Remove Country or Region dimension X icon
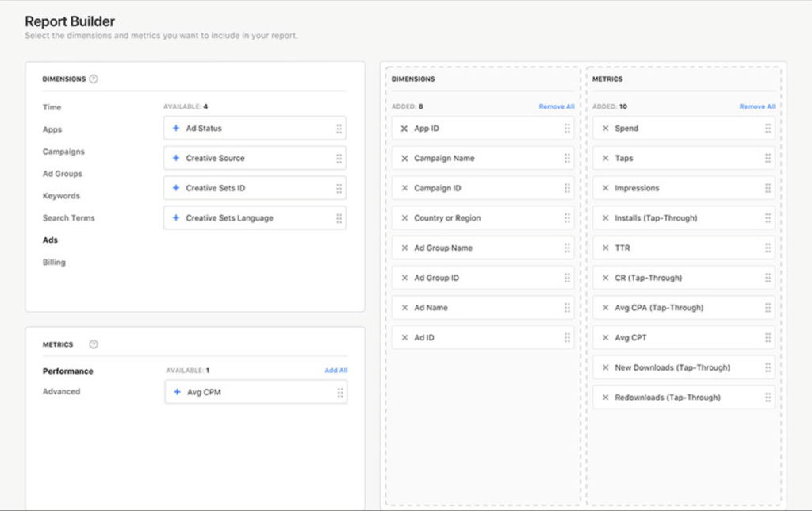The image size is (812, 511). (404, 218)
